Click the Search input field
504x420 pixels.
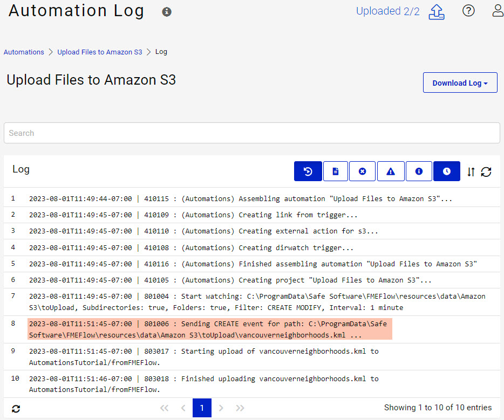pos(251,133)
